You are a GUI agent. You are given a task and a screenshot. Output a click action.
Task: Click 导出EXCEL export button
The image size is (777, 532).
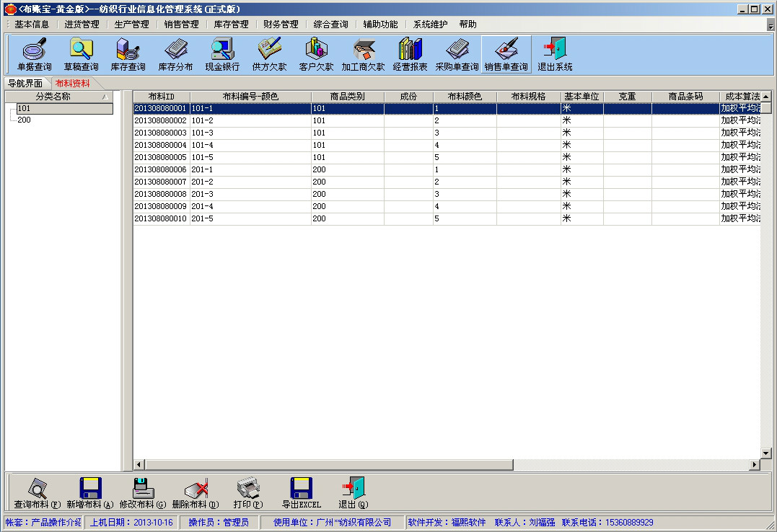click(x=302, y=493)
